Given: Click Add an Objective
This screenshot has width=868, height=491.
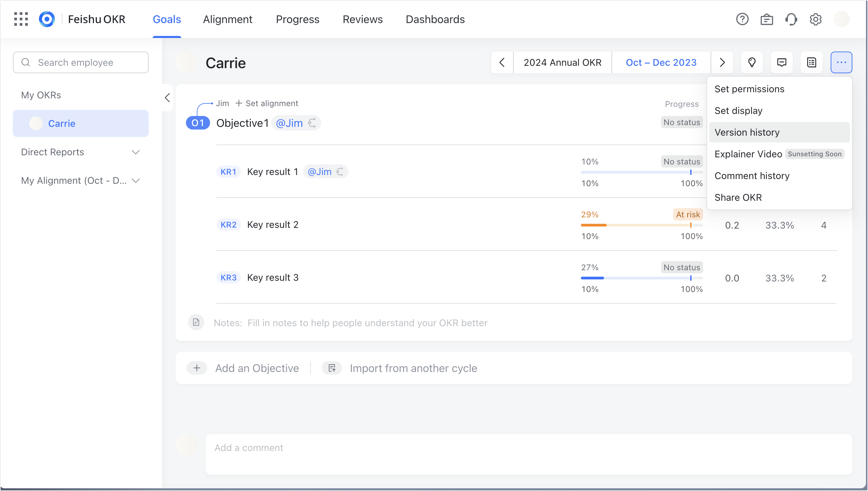Looking at the screenshot, I should click(257, 368).
